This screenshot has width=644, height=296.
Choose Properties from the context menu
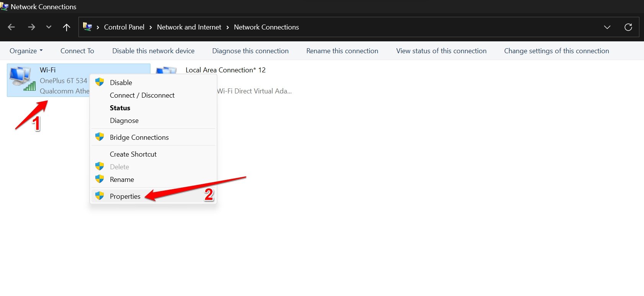pyautogui.click(x=125, y=196)
